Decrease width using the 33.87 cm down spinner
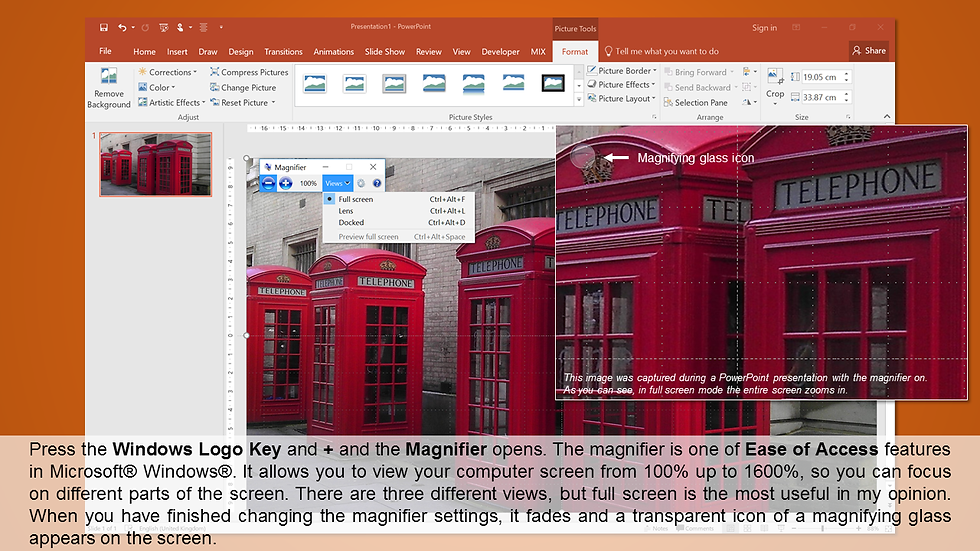 click(846, 100)
